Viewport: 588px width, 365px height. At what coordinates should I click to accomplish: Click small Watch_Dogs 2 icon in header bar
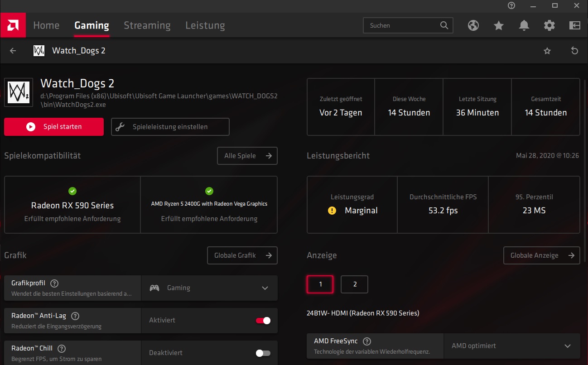(39, 51)
